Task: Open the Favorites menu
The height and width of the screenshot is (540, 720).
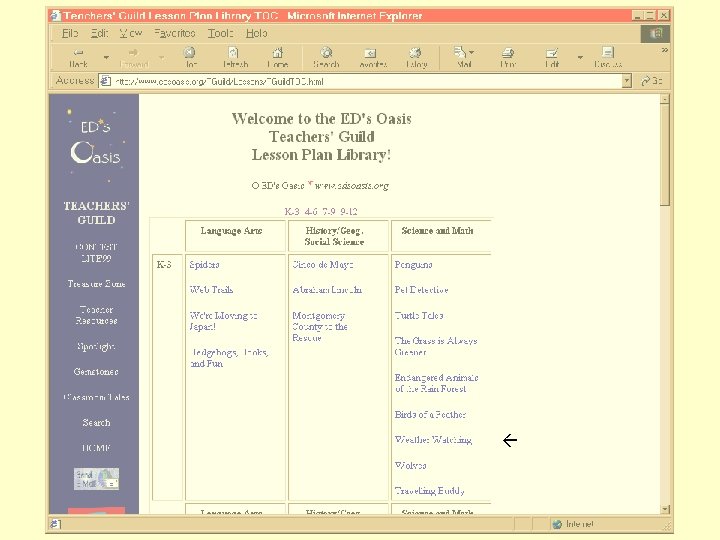Action: coord(174,33)
